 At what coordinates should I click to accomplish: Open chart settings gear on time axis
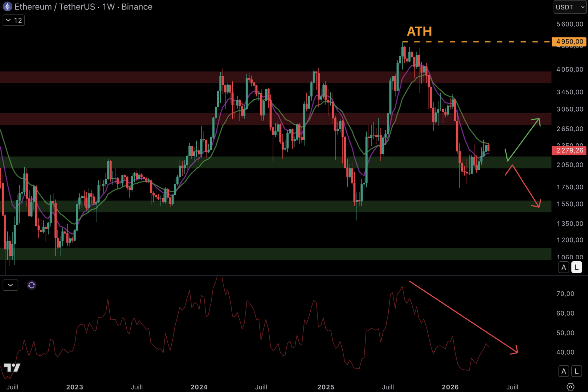pyautogui.click(x=570, y=387)
